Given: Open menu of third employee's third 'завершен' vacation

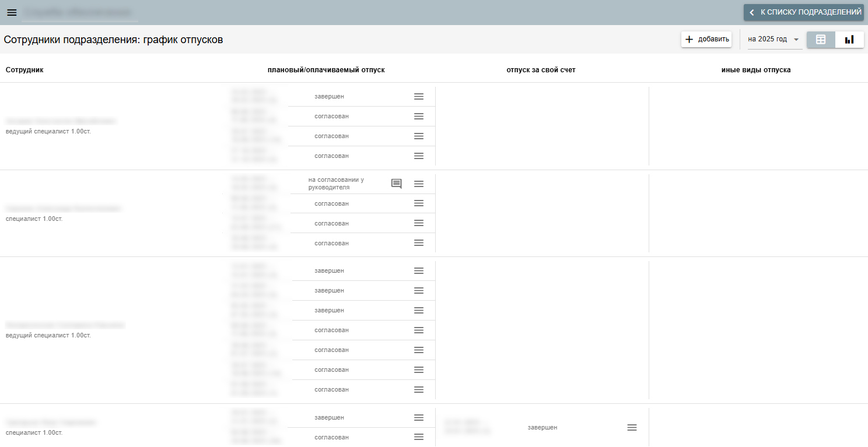Looking at the screenshot, I should (x=419, y=310).
